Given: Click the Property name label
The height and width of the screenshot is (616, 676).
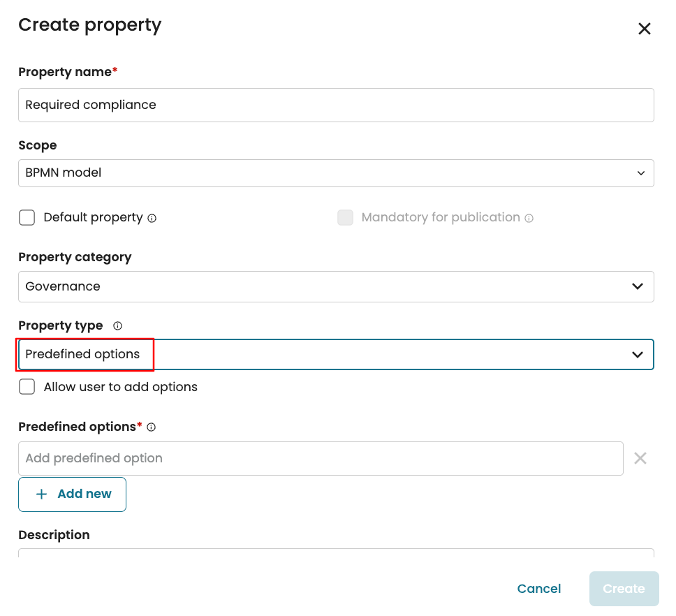Looking at the screenshot, I should point(65,72).
